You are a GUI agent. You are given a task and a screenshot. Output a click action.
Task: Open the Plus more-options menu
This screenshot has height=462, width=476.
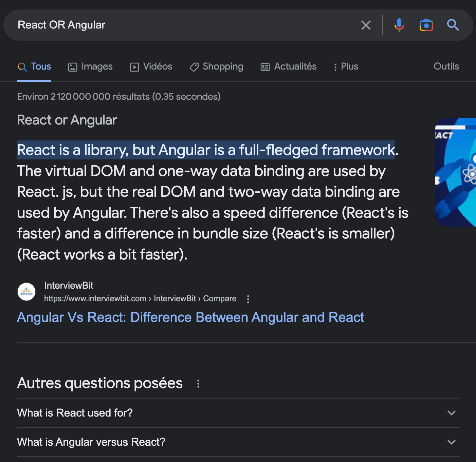coord(346,66)
